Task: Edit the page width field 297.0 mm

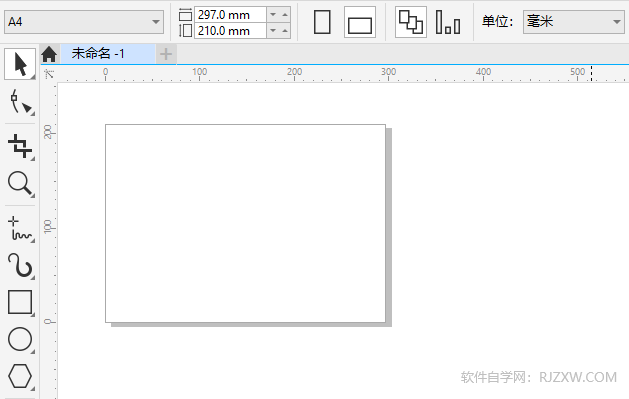Action: (x=230, y=15)
